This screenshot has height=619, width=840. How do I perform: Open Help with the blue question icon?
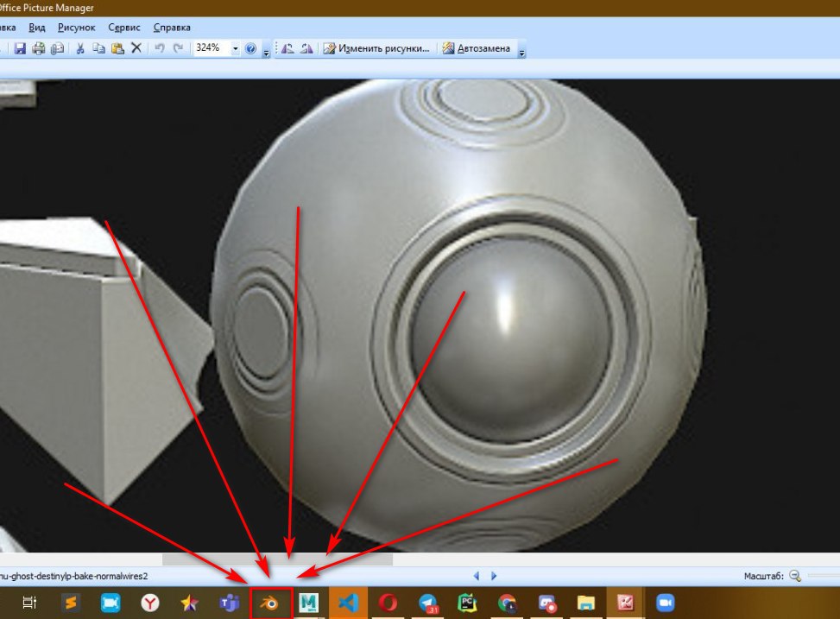point(250,48)
